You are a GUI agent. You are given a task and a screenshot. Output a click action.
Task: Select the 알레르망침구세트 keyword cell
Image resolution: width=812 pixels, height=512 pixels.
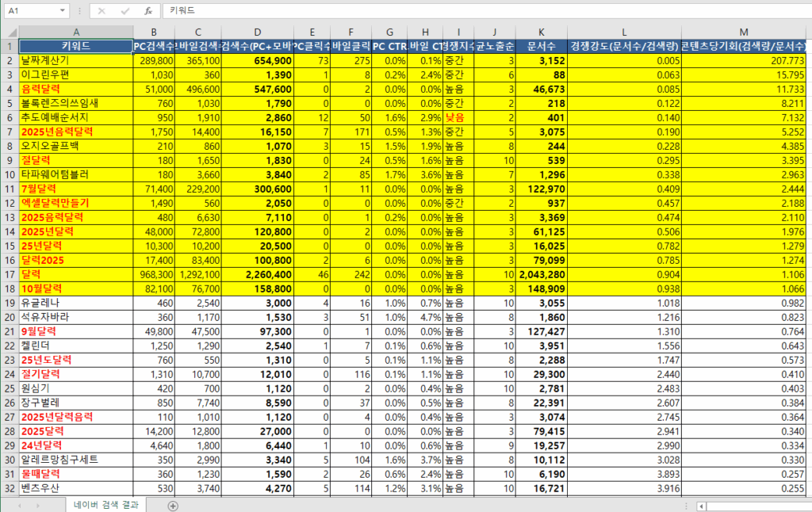[76, 459]
